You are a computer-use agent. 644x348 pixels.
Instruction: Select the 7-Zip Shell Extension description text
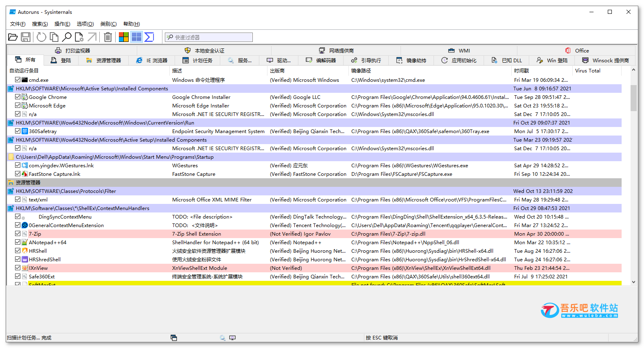pyautogui.click(x=197, y=234)
